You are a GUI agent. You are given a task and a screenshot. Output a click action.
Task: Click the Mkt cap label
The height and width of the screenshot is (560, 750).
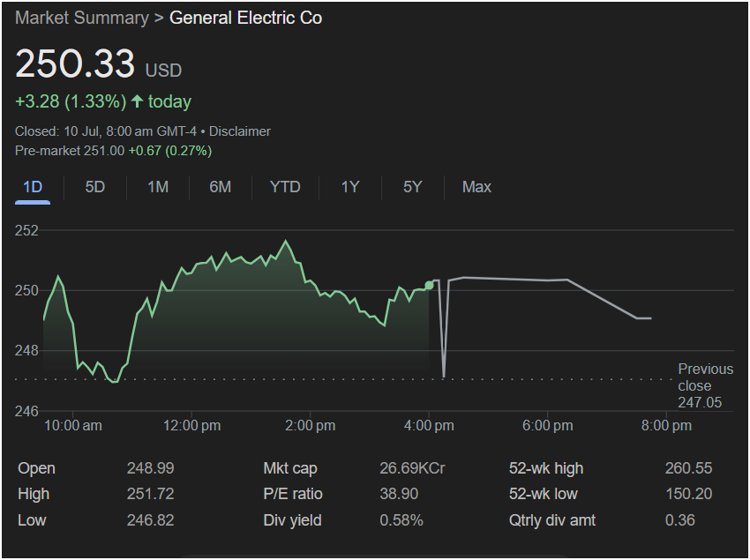(x=290, y=468)
